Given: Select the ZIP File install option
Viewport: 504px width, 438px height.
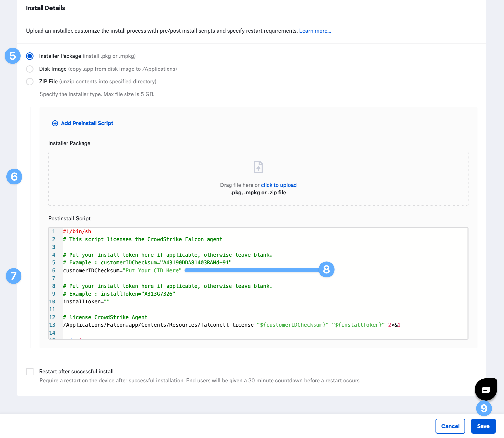Looking at the screenshot, I should pos(30,82).
